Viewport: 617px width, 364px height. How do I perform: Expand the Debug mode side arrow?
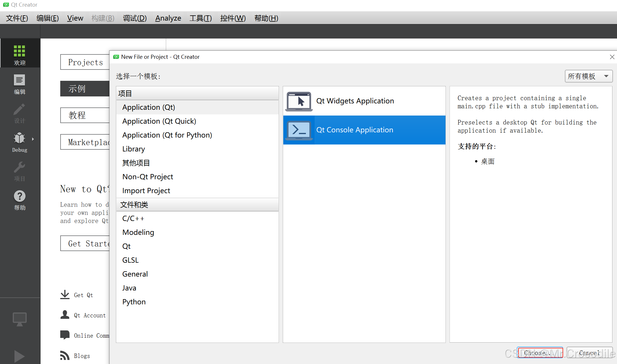tap(33, 139)
